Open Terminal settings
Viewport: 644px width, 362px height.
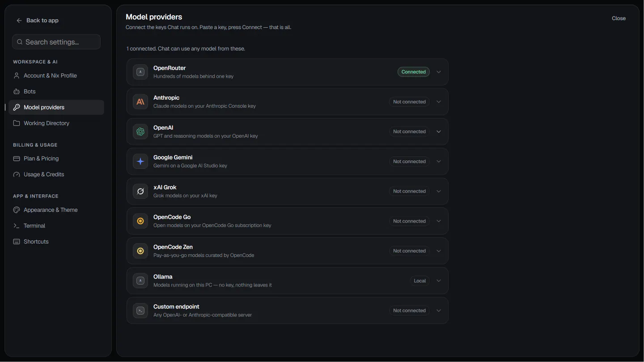(x=56, y=226)
